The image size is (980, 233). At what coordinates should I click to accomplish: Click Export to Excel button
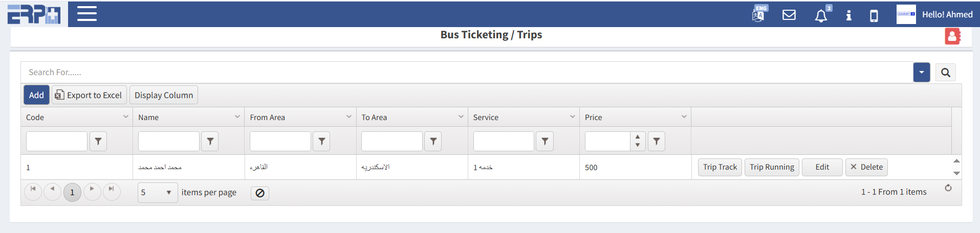89,95
